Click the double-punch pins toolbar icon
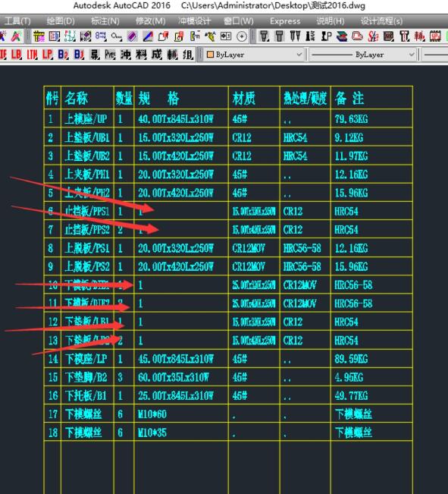The image size is (448, 494). pos(295,36)
